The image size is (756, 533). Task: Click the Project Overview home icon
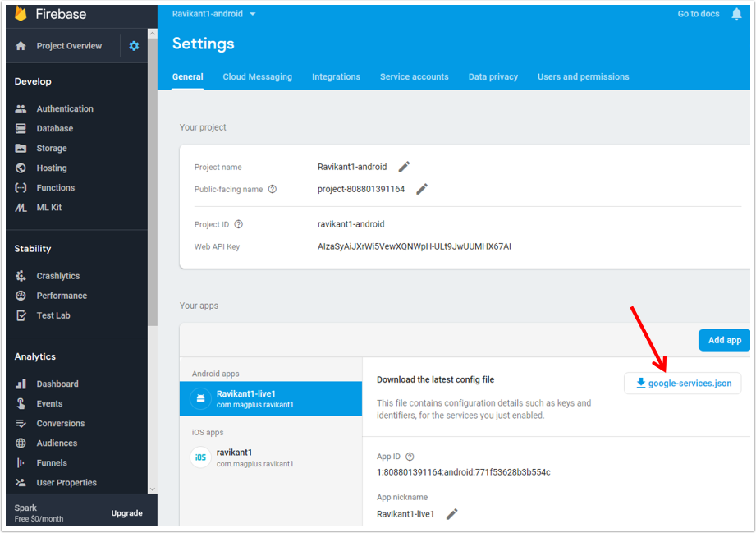pyautogui.click(x=21, y=46)
